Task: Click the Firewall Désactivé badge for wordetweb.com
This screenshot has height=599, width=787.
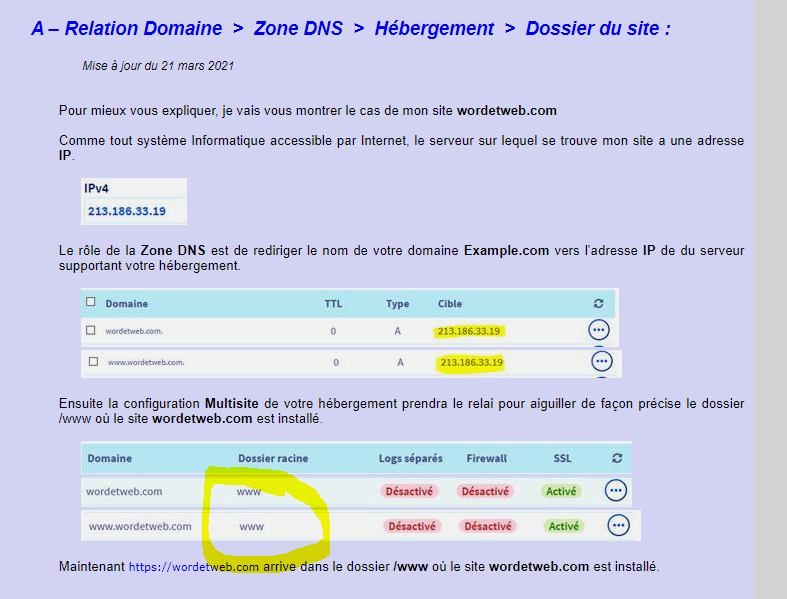Action: pos(485,491)
